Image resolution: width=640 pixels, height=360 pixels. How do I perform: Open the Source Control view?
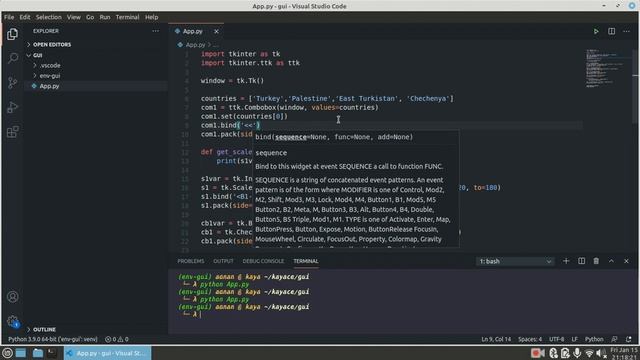(12, 82)
